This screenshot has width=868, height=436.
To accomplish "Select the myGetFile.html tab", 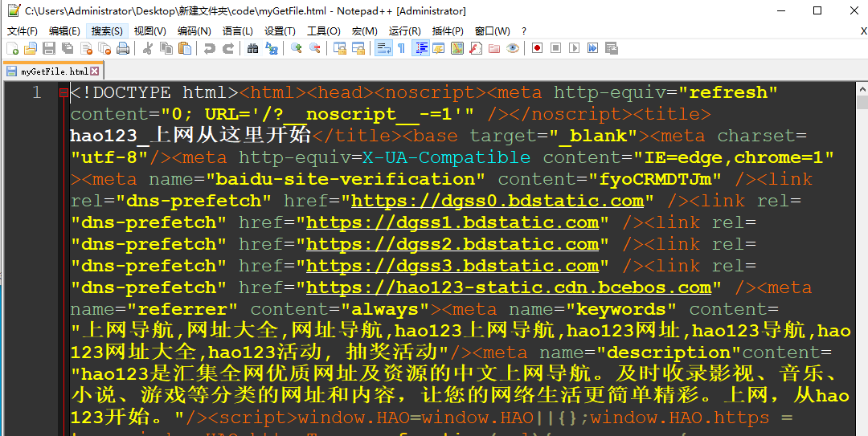I will [x=53, y=71].
